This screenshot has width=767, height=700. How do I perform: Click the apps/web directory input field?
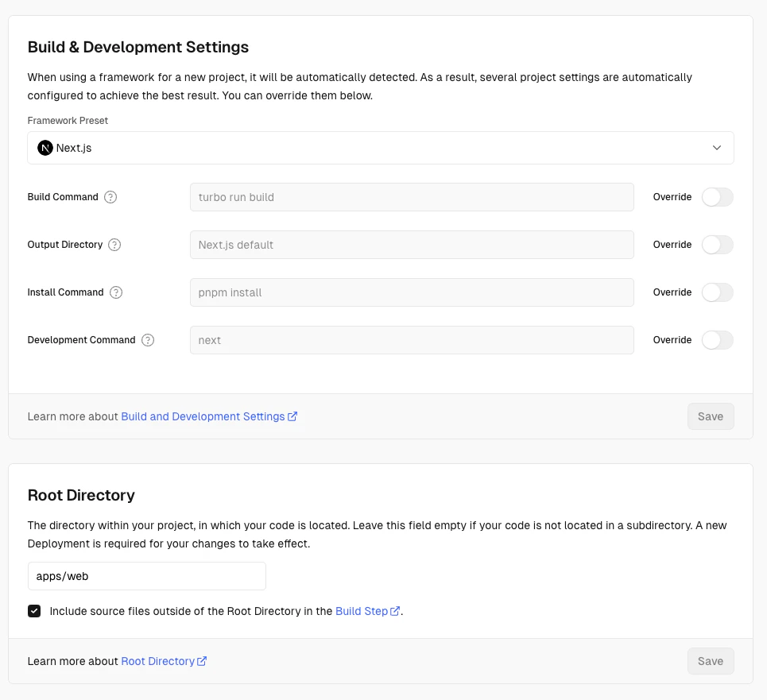(x=146, y=575)
